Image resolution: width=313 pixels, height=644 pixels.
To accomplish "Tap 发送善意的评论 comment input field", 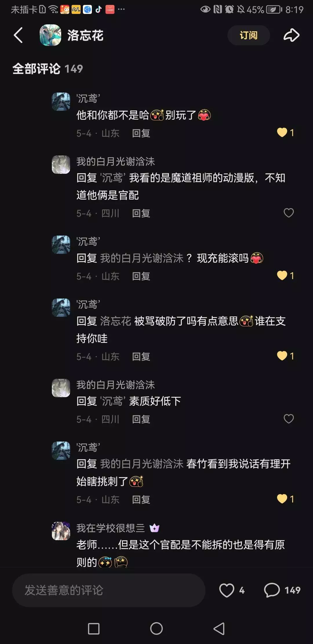I will 109,590.
